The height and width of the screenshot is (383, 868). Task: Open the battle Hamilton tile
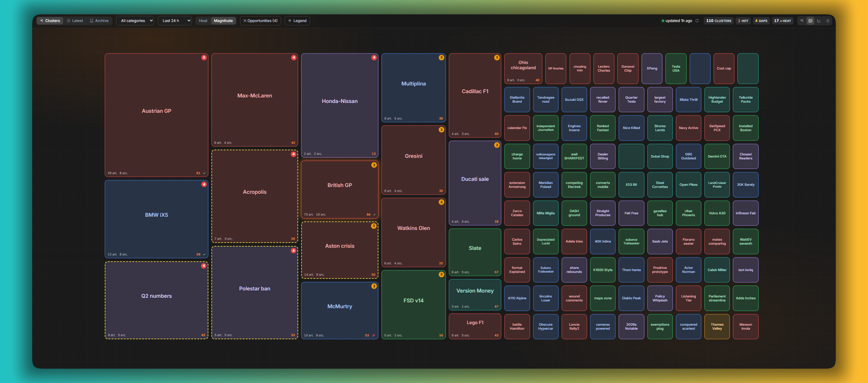pyautogui.click(x=517, y=326)
